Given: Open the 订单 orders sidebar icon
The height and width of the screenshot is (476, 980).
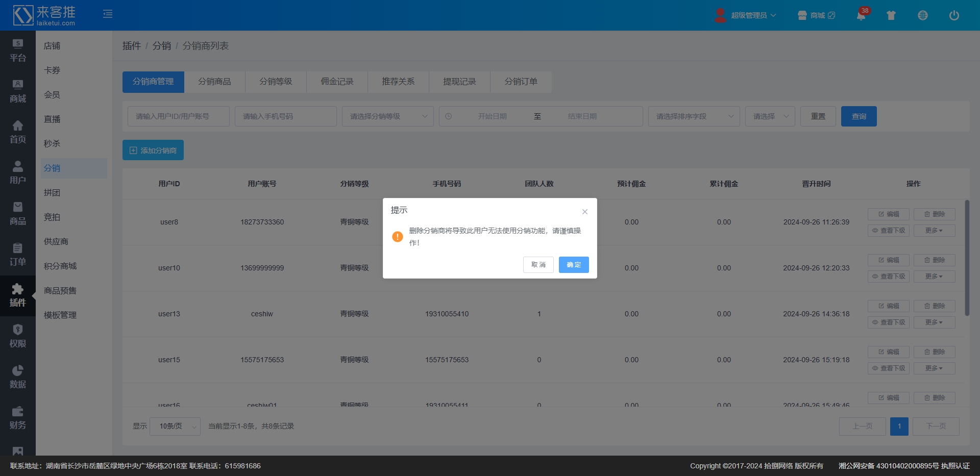Looking at the screenshot, I should point(18,254).
